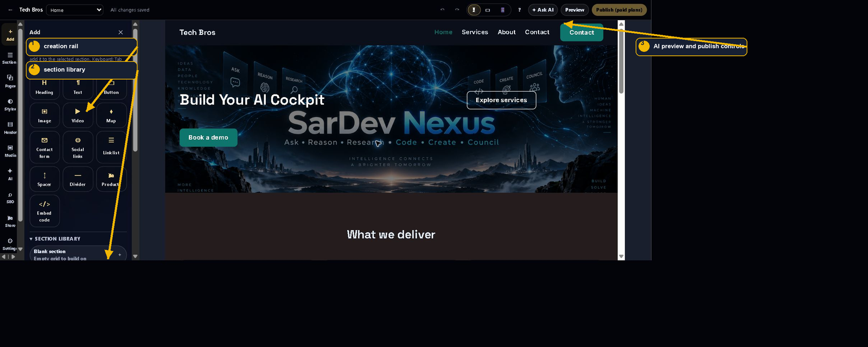
Task: Add a Spacer element
Action: pyautogui.click(x=44, y=179)
